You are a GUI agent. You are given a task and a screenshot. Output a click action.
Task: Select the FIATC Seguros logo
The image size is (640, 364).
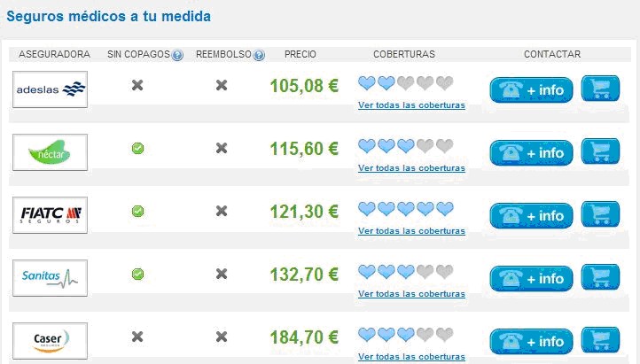[x=51, y=215]
